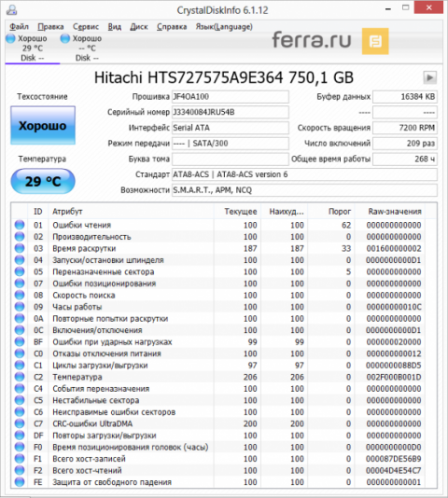Click status orb for Производительность row

tap(20, 237)
